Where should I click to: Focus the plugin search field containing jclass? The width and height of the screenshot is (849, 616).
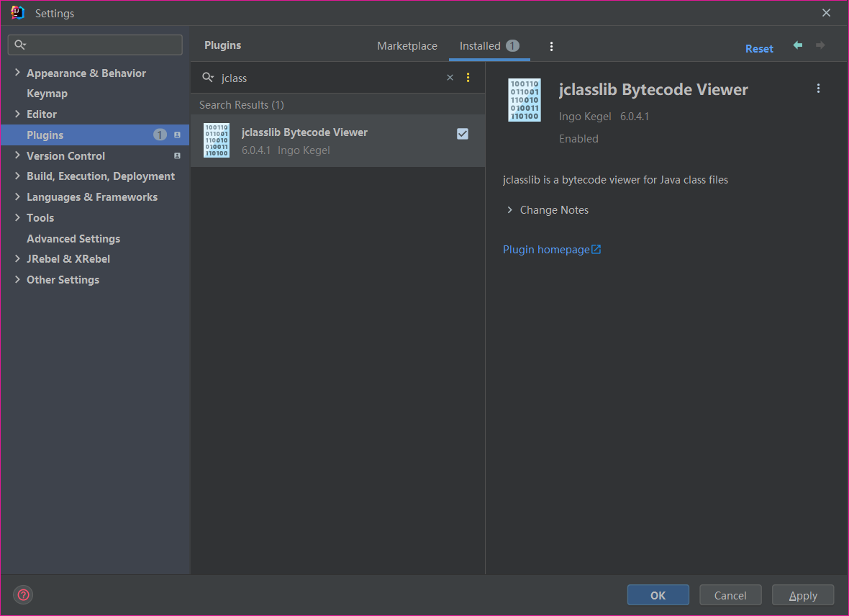pos(330,78)
